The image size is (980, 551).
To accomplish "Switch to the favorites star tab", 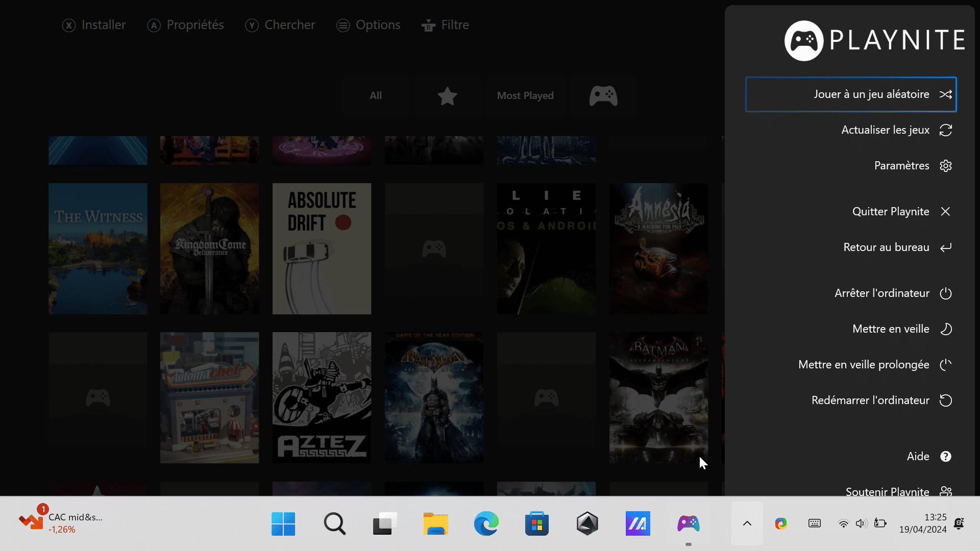I will [x=447, y=95].
